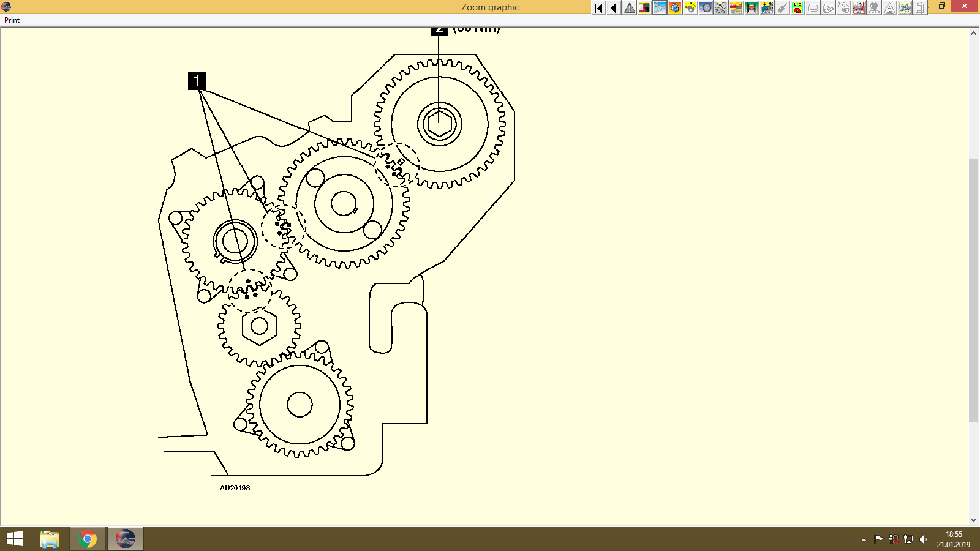
Task: Click the Windows Start button
Action: tap(13, 539)
